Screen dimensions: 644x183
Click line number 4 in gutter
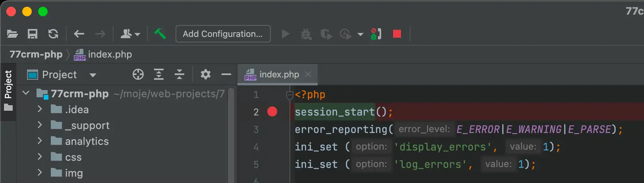coord(256,147)
